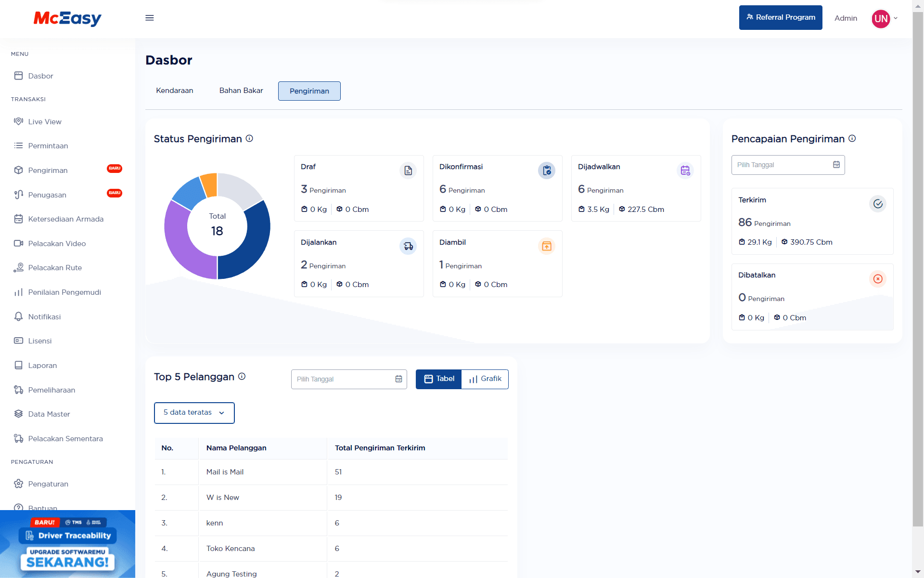Click the Diambil box icon
The image size is (924, 578).
[547, 246]
